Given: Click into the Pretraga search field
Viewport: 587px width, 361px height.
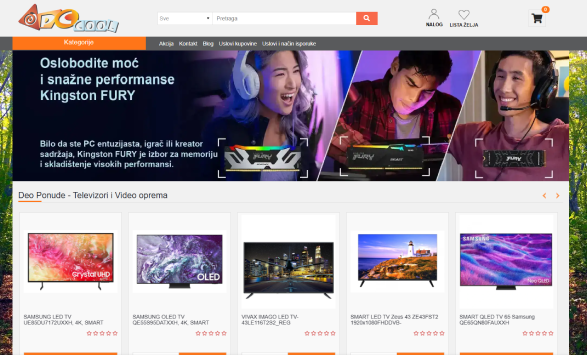Looking at the screenshot, I should 284,18.
